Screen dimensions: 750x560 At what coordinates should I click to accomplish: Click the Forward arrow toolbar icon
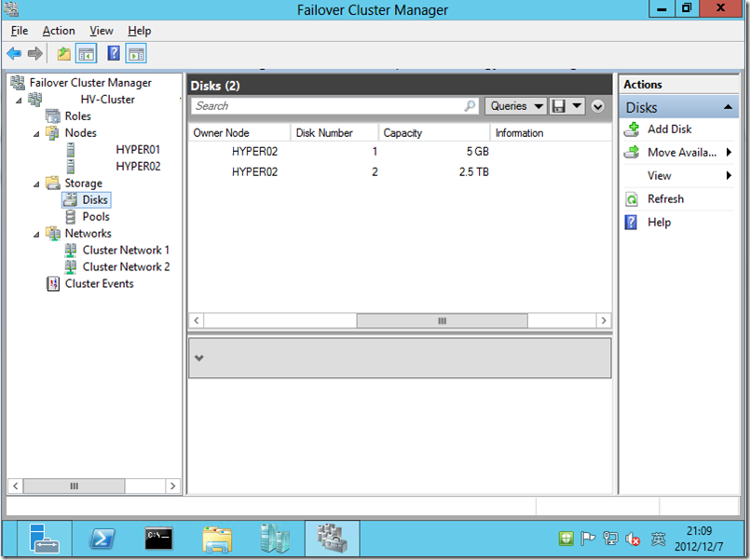[34, 53]
